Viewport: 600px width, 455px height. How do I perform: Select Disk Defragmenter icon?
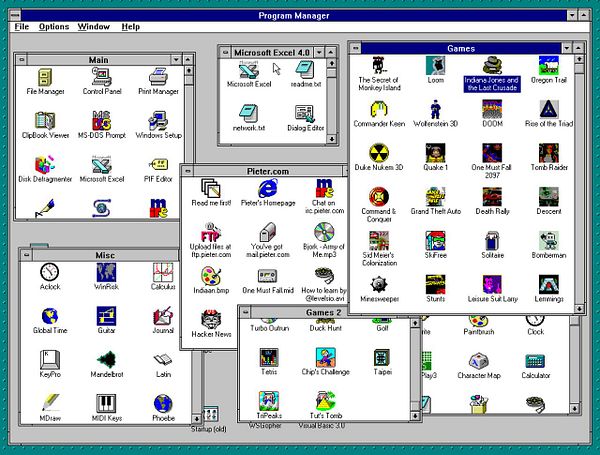[45, 168]
